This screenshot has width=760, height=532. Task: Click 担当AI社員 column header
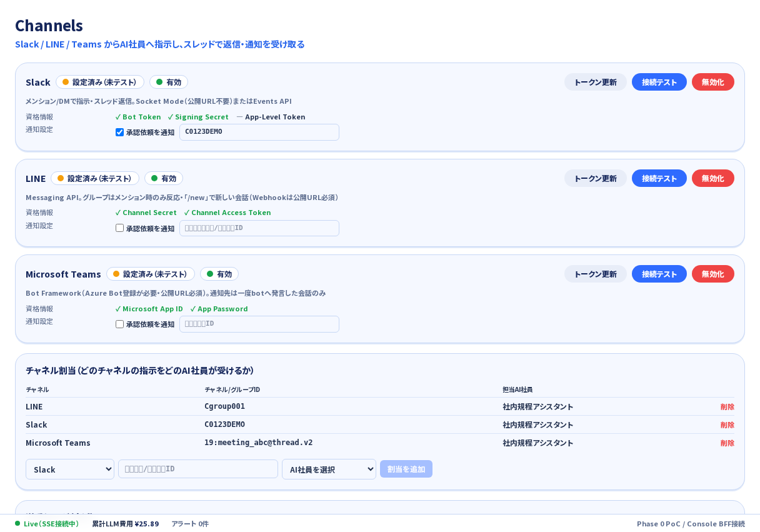point(517,389)
